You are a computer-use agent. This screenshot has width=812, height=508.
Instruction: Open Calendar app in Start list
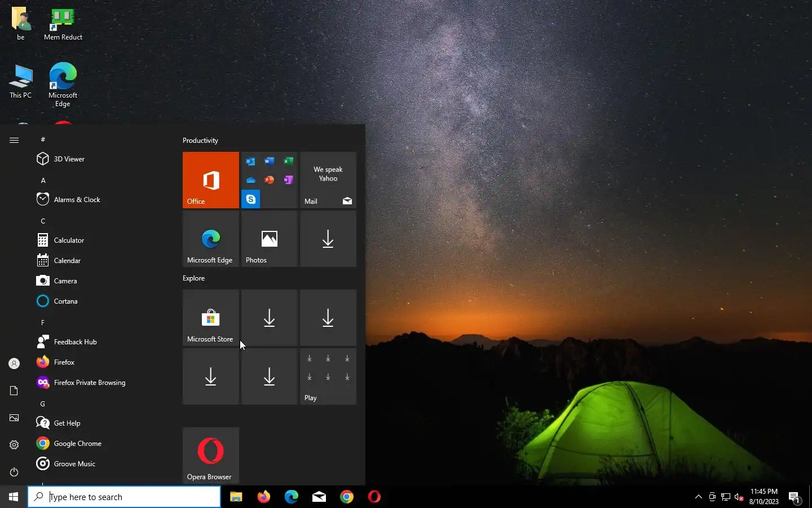(101, 261)
